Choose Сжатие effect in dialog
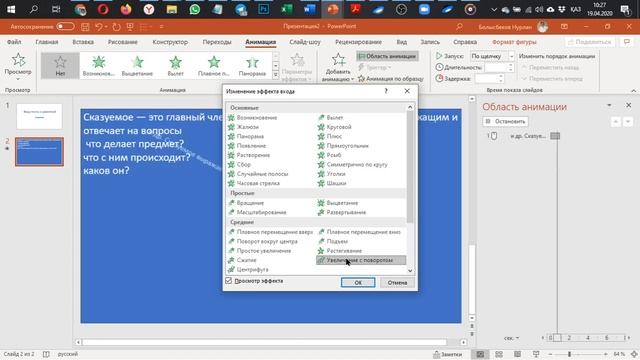640x360 pixels. point(247,260)
